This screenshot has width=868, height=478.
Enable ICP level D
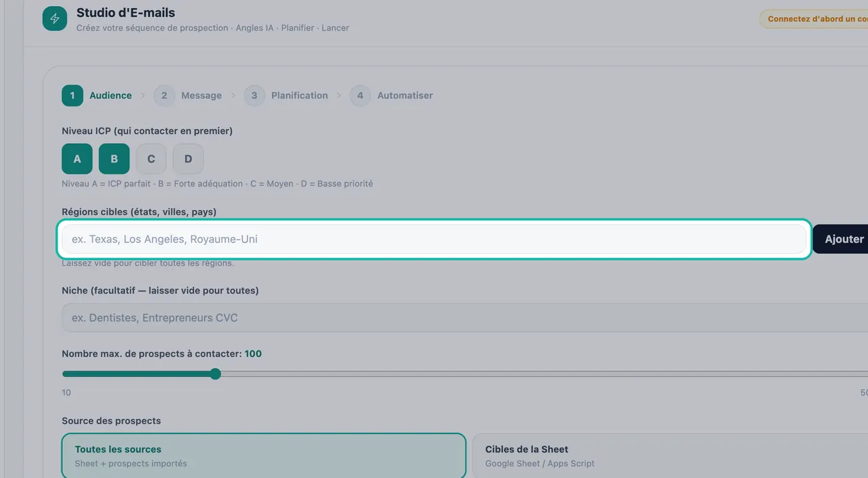tap(188, 159)
